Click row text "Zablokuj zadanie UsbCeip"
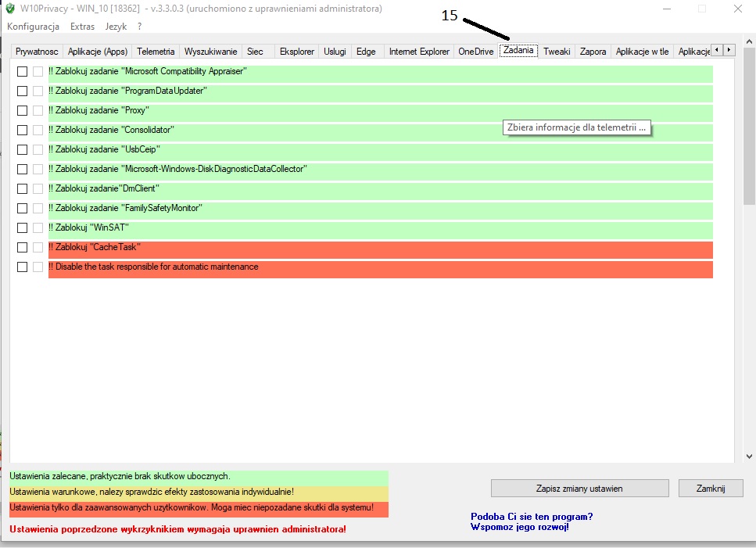This screenshot has height=548, width=756. (x=104, y=149)
